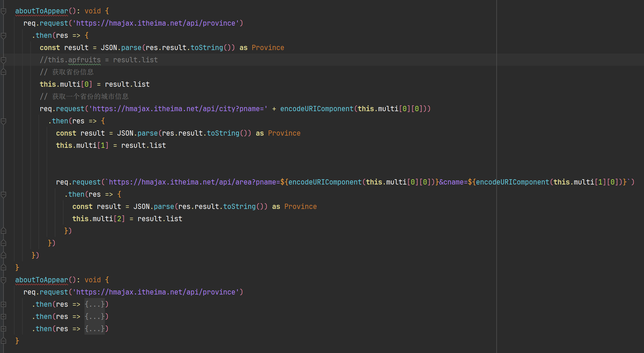The width and height of the screenshot is (644, 353).
Task: Click the province URL string in the first method
Action: (x=156, y=23)
